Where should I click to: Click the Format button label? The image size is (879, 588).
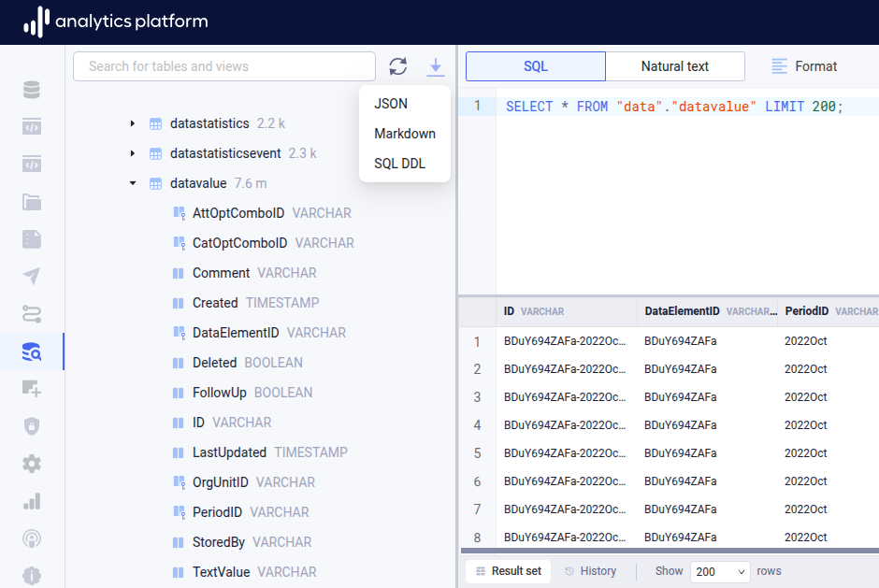click(815, 66)
